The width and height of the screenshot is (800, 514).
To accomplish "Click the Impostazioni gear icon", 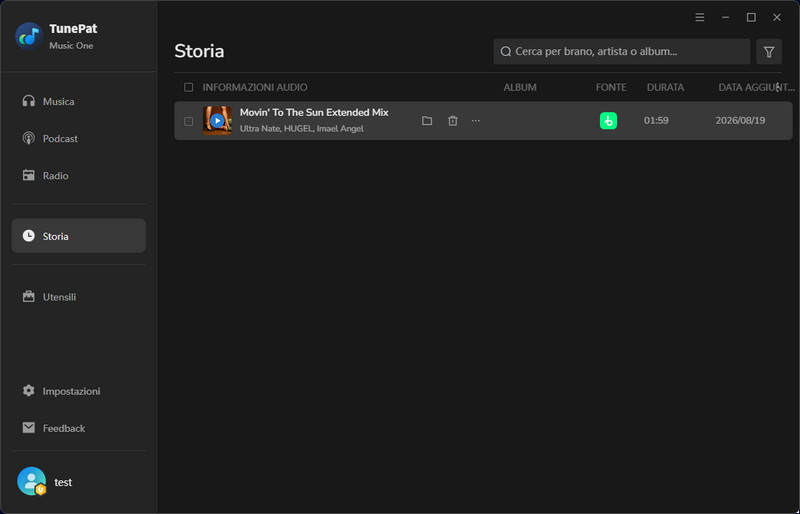I will [x=29, y=390].
